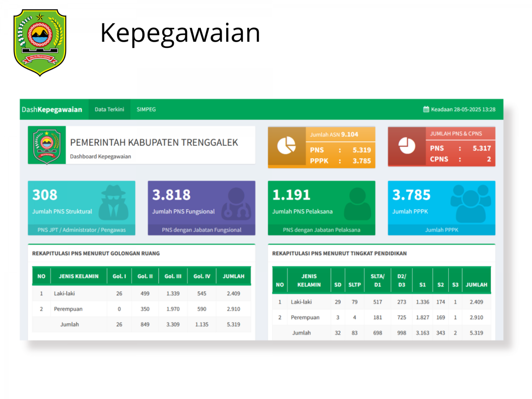Select the Perempuan row in Golongan Ruang table
The width and height of the screenshot is (532, 399).
(68, 309)
